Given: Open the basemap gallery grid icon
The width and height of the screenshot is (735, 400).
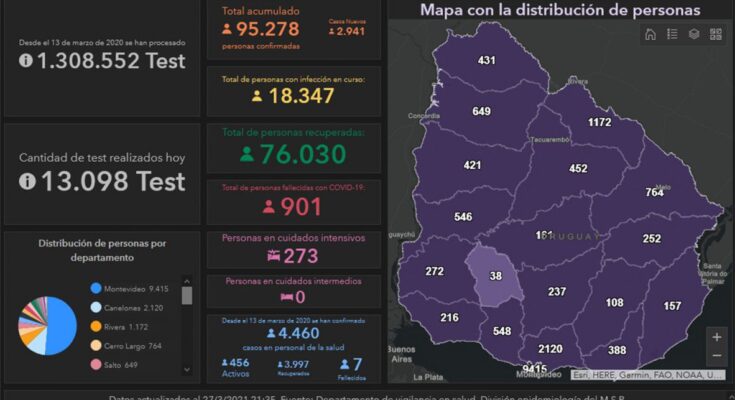Looking at the screenshot, I should pyautogui.click(x=715, y=34).
